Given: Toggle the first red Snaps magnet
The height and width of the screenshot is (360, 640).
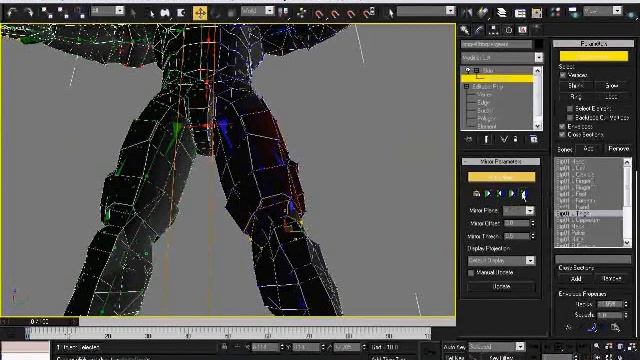Looking at the screenshot, I should [319, 13].
